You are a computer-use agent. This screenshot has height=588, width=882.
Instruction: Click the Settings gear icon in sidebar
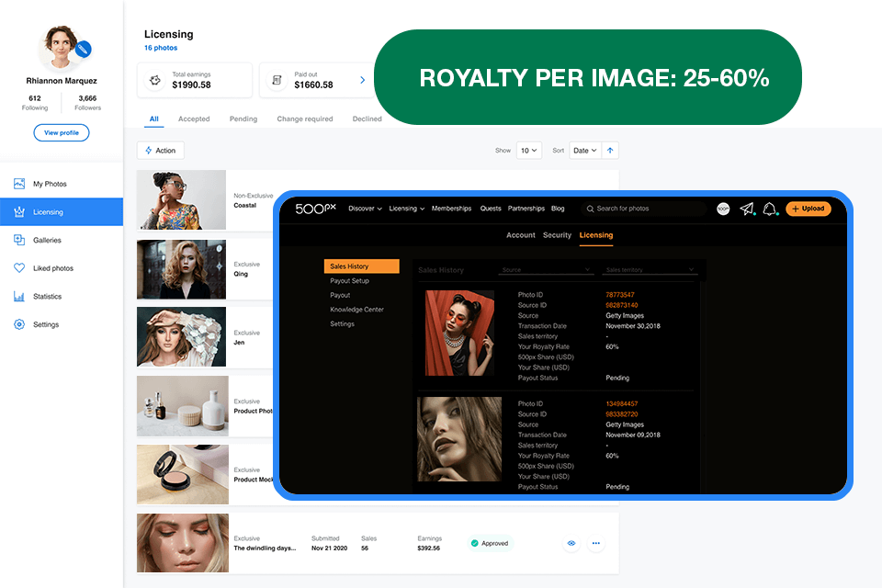(19, 324)
